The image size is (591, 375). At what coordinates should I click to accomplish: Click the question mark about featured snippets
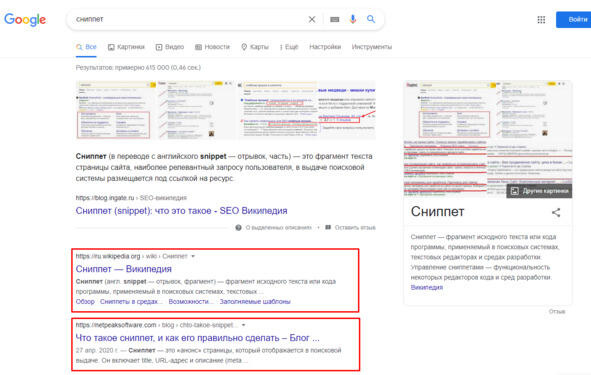[238, 228]
